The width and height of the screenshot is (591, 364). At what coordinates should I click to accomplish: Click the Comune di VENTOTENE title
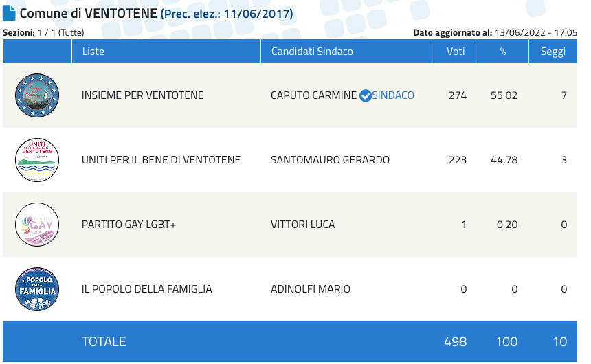click(88, 14)
